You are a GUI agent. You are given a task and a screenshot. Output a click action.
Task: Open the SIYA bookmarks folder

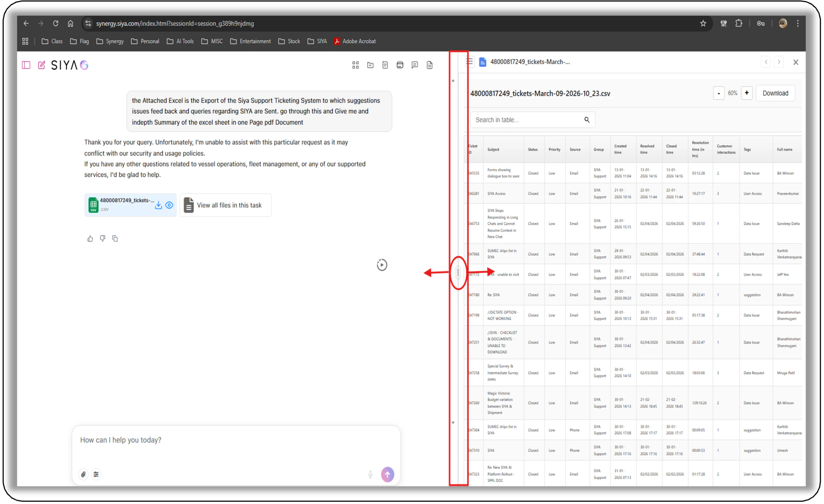click(x=317, y=41)
